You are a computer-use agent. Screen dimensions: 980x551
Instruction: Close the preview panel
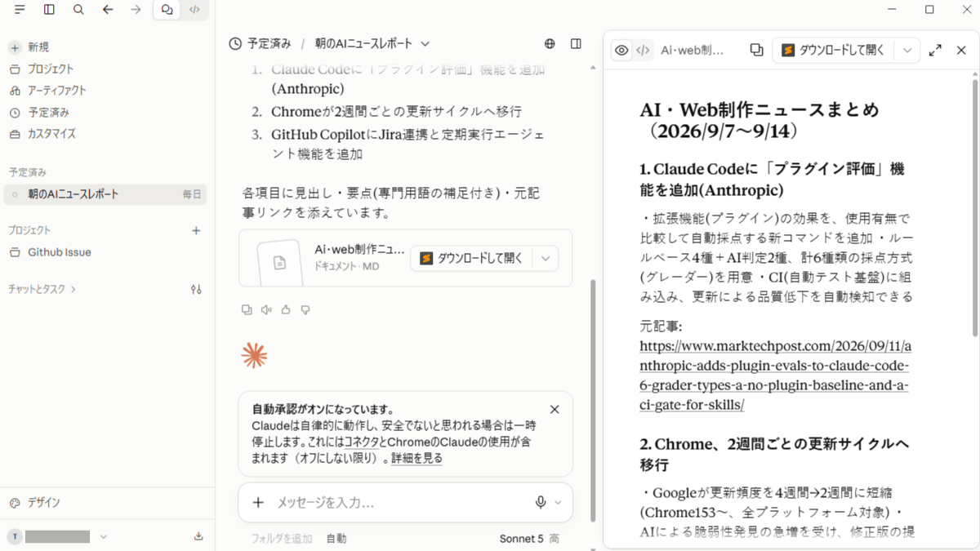(x=961, y=50)
